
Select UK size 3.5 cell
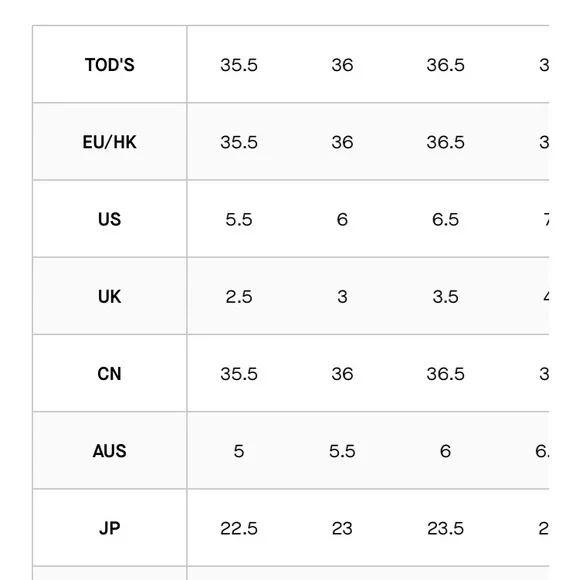click(x=445, y=297)
